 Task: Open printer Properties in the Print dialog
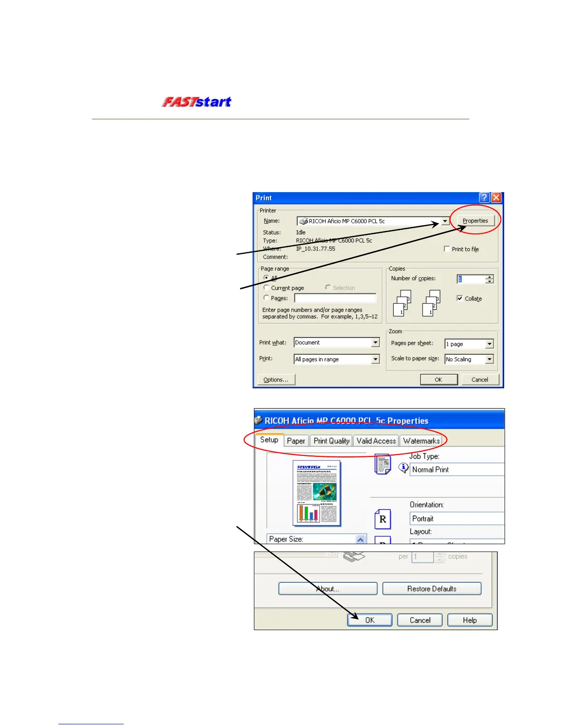tap(475, 221)
